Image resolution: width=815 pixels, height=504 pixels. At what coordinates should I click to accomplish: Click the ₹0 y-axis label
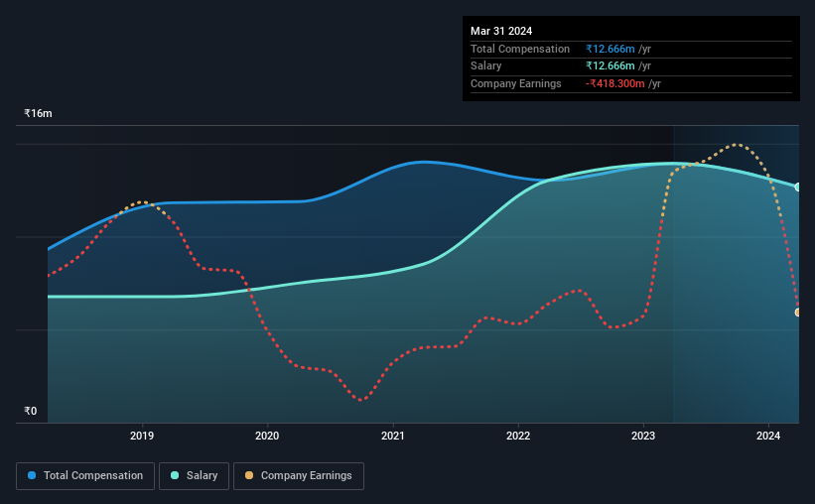[31, 411]
